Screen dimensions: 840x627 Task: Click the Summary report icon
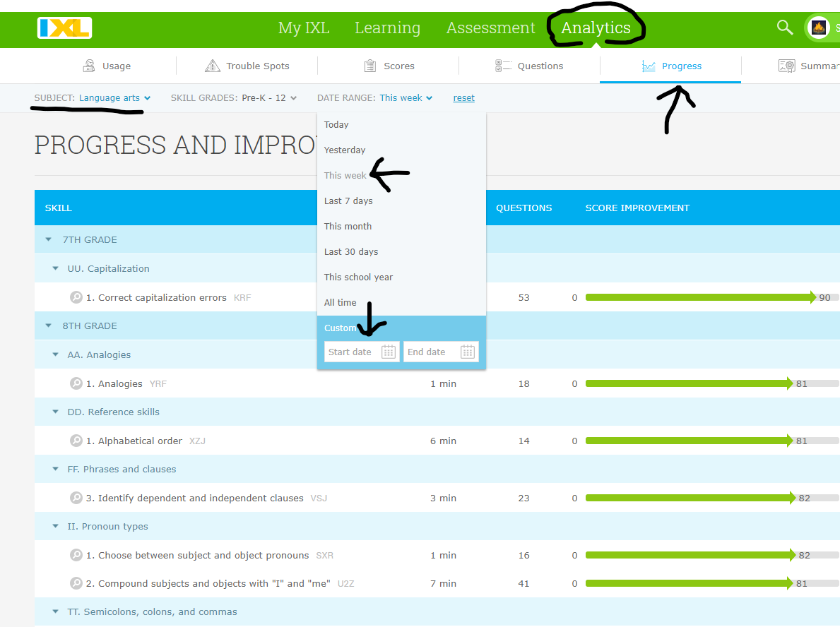[x=787, y=66]
